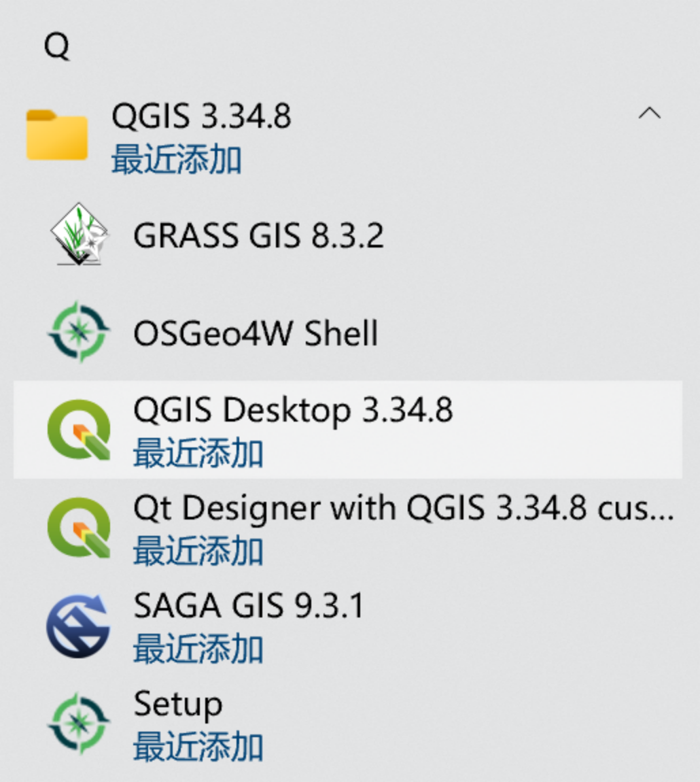
Task: Collapse the QGIS 3.34.8 folder chevron
Action: point(649,114)
